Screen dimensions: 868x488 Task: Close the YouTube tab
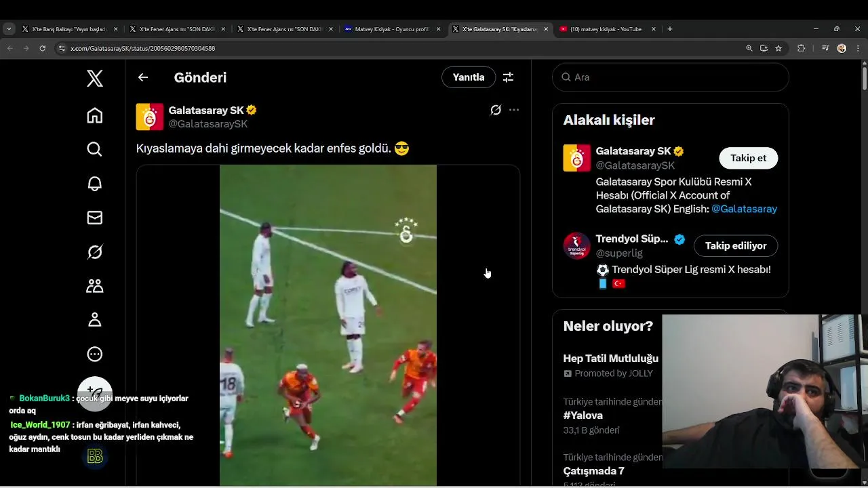(x=654, y=29)
